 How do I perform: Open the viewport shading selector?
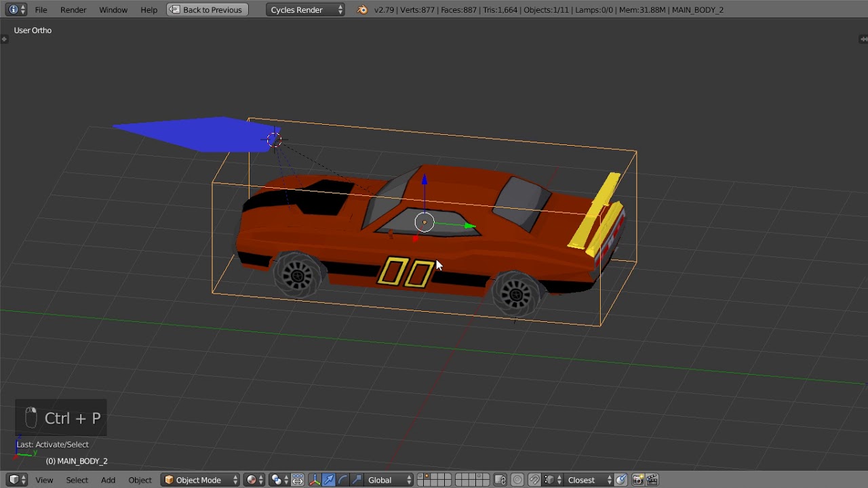[x=255, y=480]
